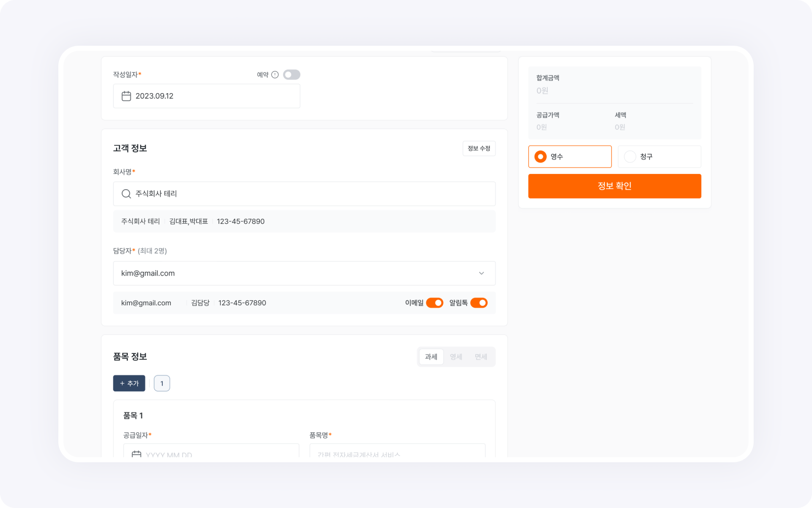The height and width of the screenshot is (508, 812).
Task: Select the 과세 tax tab
Action: [x=431, y=357]
